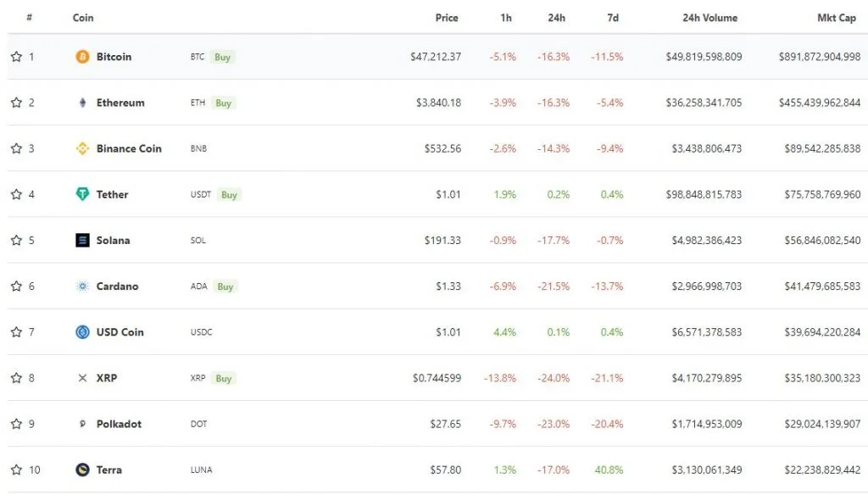This screenshot has height=495, width=868.
Task: Click the Binance Coin logo icon
Action: [82, 148]
